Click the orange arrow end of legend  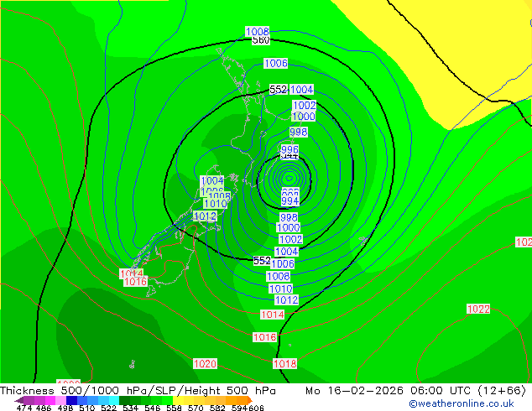click(x=250, y=400)
